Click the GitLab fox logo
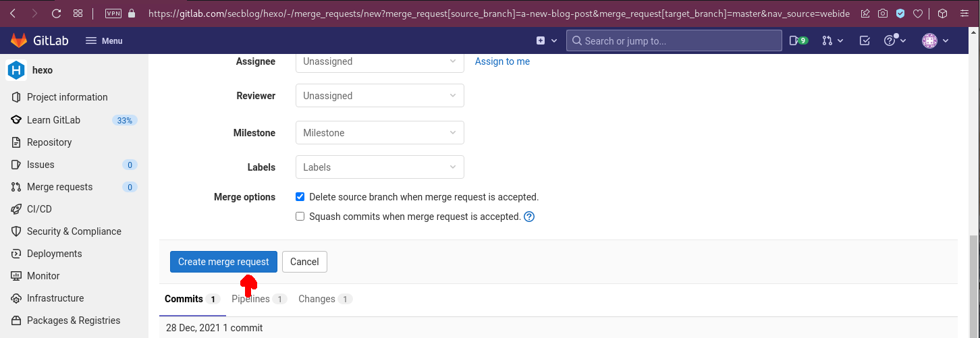The height and width of the screenshot is (338, 980). pyautogui.click(x=18, y=40)
